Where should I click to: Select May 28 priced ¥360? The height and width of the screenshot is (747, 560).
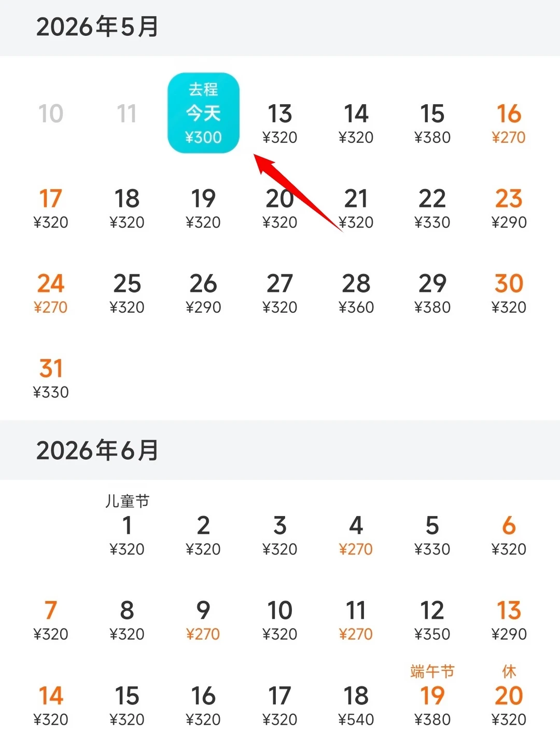356,294
